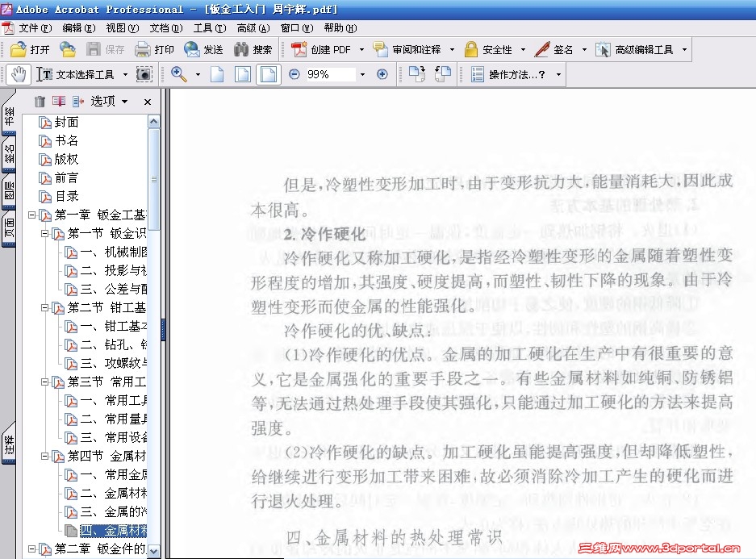The height and width of the screenshot is (559, 756).
Task: Open the 审阅和注释 dropdown arrow
Action: [452, 50]
